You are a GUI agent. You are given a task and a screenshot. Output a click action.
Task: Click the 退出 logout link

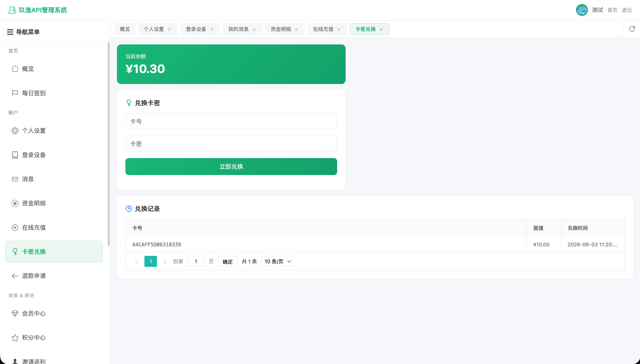click(627, 10)
